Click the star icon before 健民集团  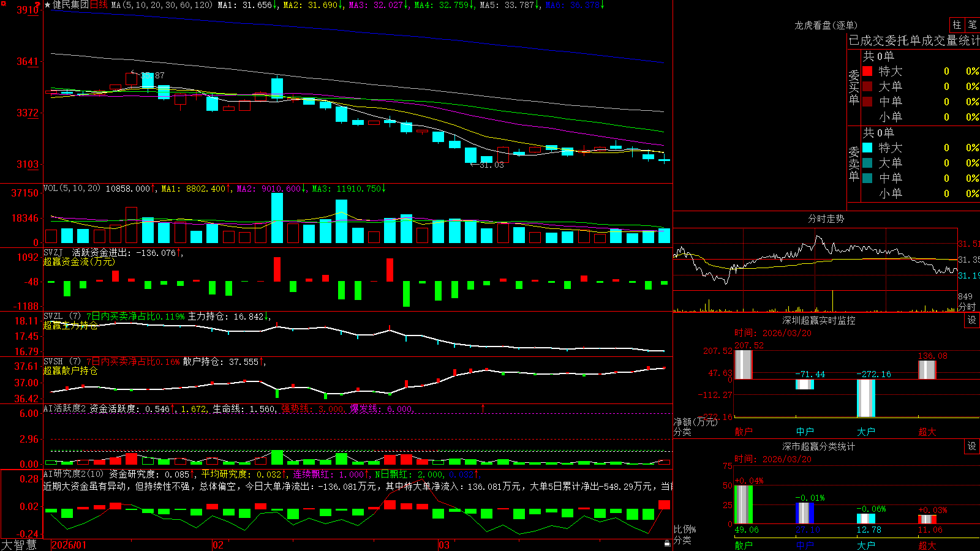pyautogui.click(x=48, y=5)
